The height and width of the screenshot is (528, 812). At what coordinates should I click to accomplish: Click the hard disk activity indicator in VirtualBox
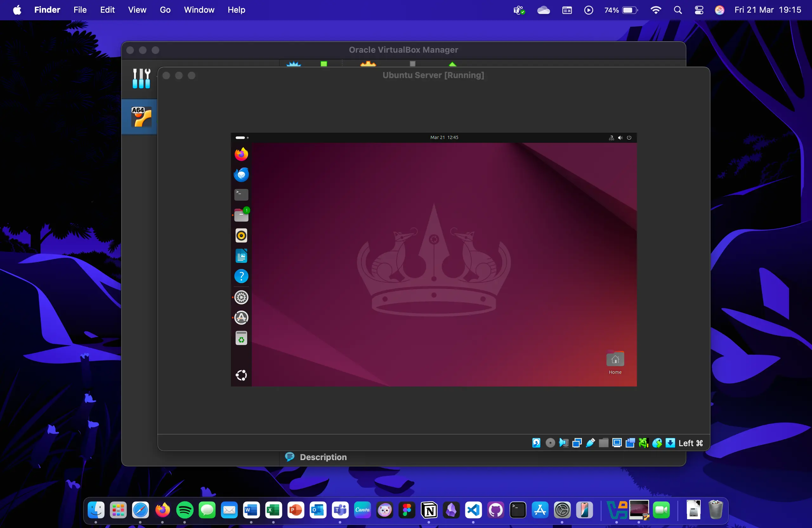click(x=536, y=443)
